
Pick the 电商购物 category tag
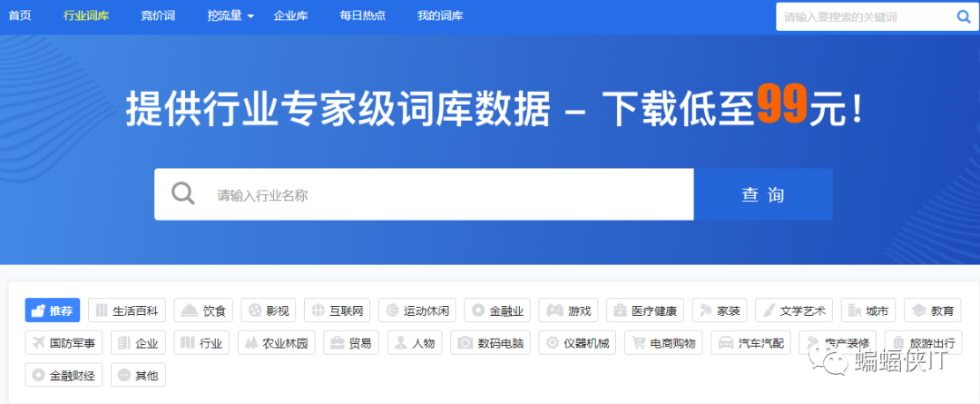coord(663,342)
